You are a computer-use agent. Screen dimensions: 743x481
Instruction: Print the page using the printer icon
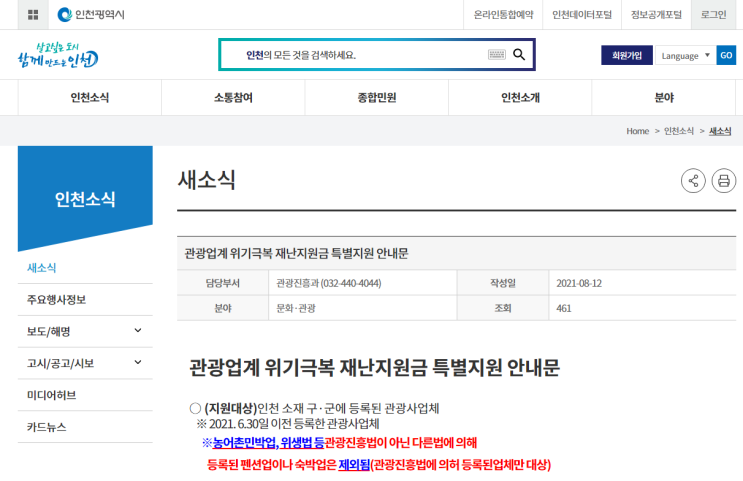click(724, 181)
